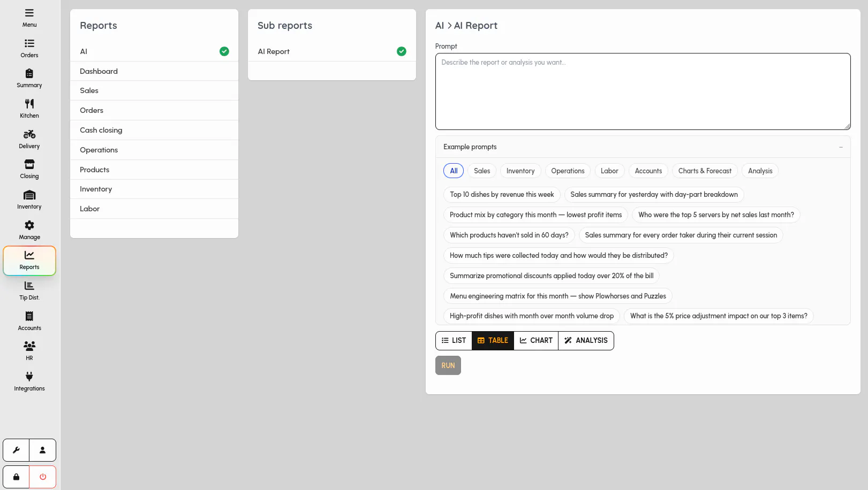
Task: Select Cash closing in Reports list
Action: (154, 130)
